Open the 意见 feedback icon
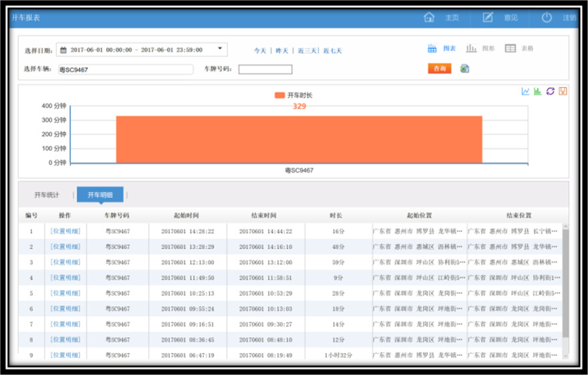Screen dimensions: 588x375 (x=488, y=17)
